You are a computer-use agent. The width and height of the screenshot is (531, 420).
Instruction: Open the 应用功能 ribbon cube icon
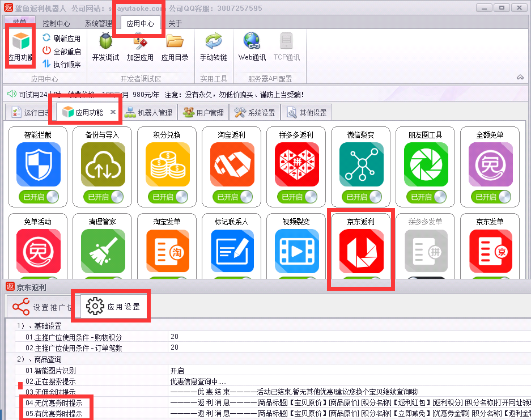[21, 41]
